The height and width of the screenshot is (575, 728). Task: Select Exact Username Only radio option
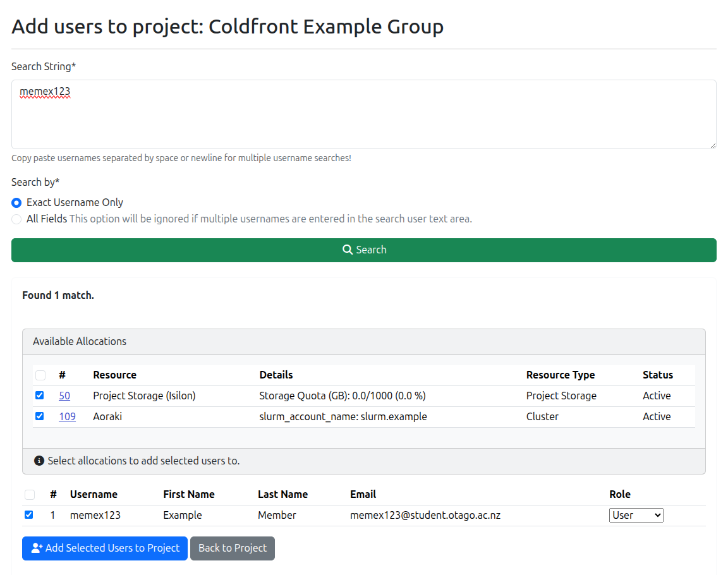16,203
